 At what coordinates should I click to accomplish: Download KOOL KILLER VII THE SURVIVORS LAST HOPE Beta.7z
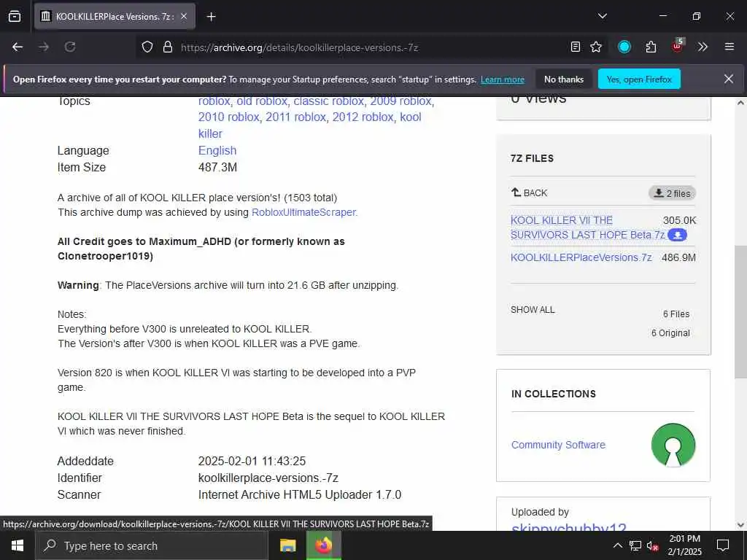click(588, 227)
